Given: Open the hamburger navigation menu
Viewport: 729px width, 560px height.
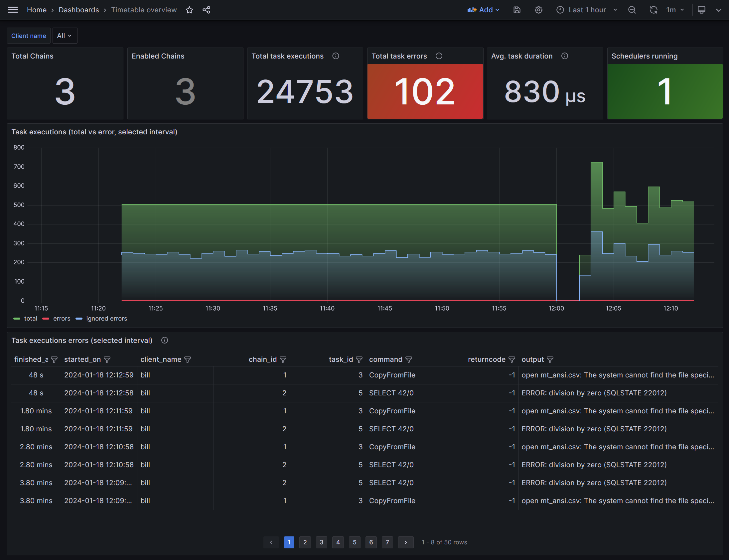Looking at the screenshot, I should pyautogui.click(x=13, y=10).
